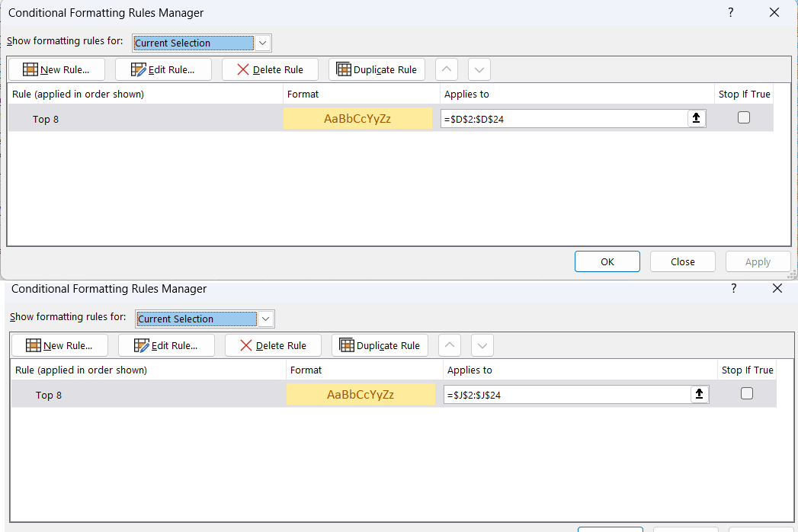Screen dimensions: 798x532
Task: Enable Stop If True for the $J$2:$J$24 rule
Action: click(747, 393)
